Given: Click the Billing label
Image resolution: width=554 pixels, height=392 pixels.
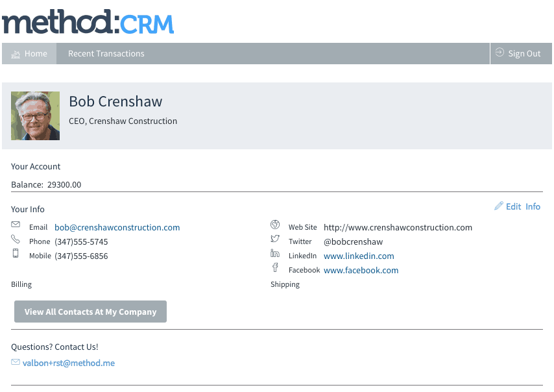Looking at the screenshot, I should pyautogui.click(x=21, y=284).
